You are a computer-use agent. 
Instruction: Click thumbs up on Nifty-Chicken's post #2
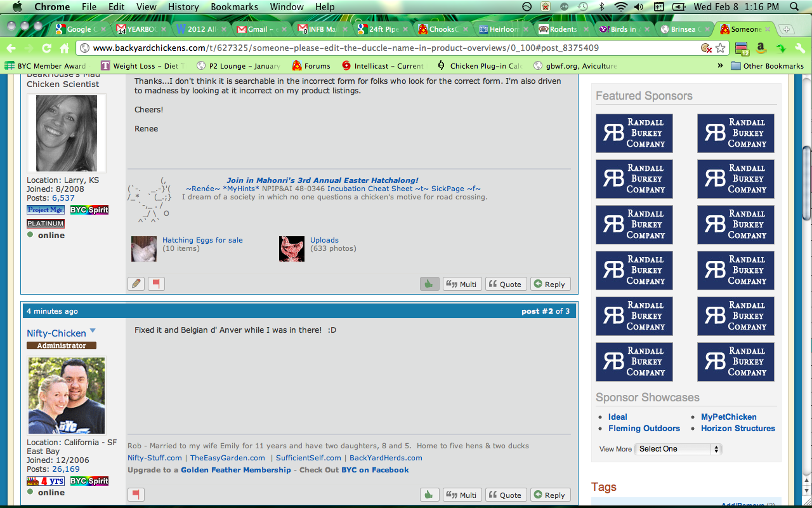pyautogui.click(x=429, y=495)
